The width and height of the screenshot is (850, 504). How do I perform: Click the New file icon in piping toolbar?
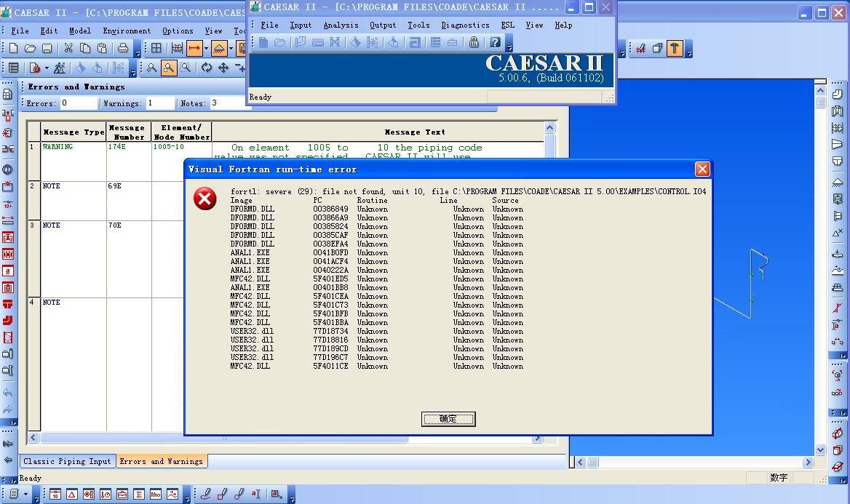coord(14,48)
